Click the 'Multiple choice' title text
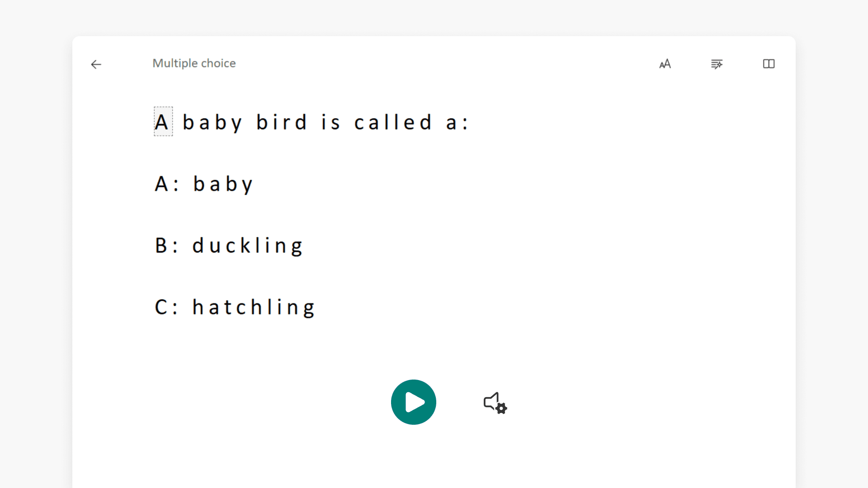 [194, 63]
